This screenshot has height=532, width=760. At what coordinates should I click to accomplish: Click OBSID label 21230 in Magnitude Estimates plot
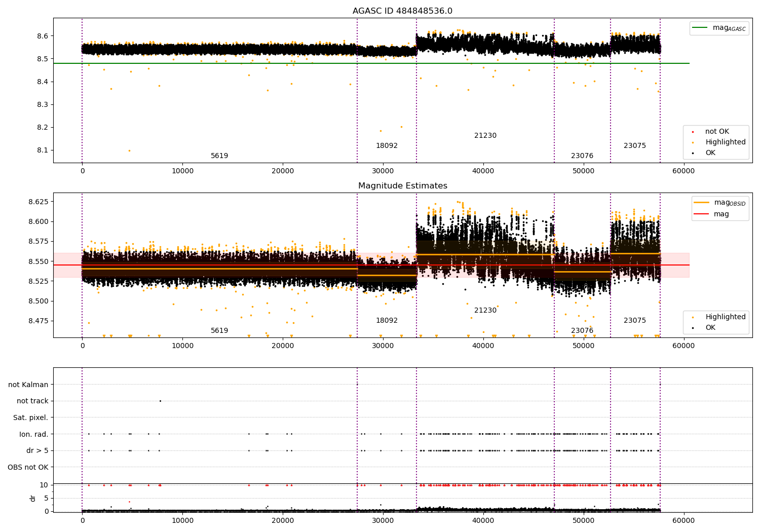[485, 311]
